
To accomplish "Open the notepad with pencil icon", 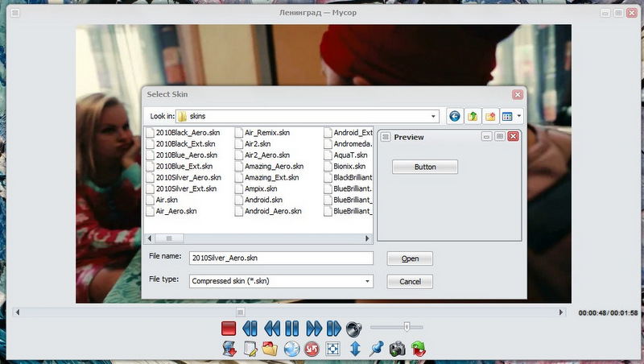I will pyautogui.click(x=250, y=349).
